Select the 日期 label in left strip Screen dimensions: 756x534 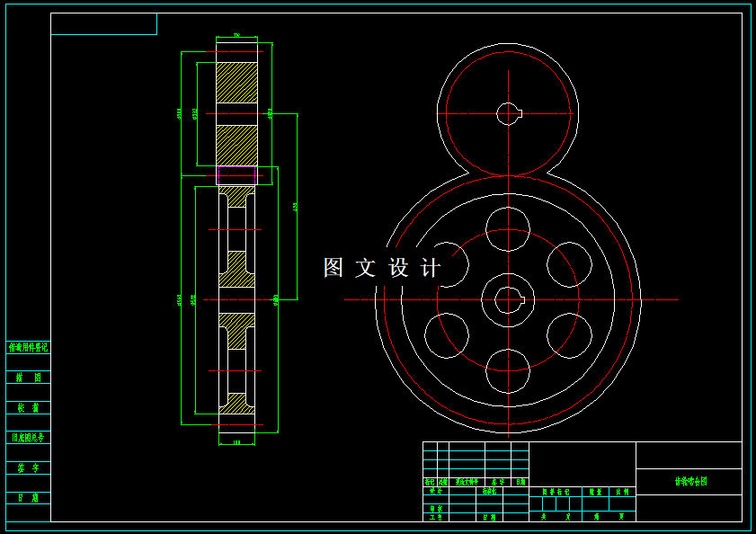(x=28, y=498)
